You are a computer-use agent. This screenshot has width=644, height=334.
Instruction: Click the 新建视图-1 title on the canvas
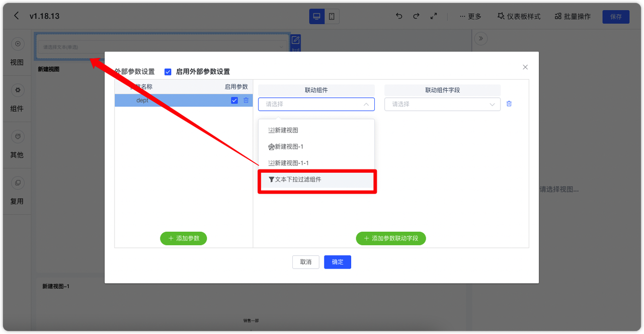click(x=56, y=286)
